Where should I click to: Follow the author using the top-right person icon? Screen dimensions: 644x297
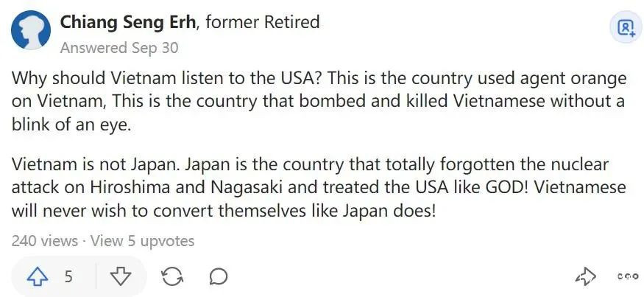click(626, 28)
